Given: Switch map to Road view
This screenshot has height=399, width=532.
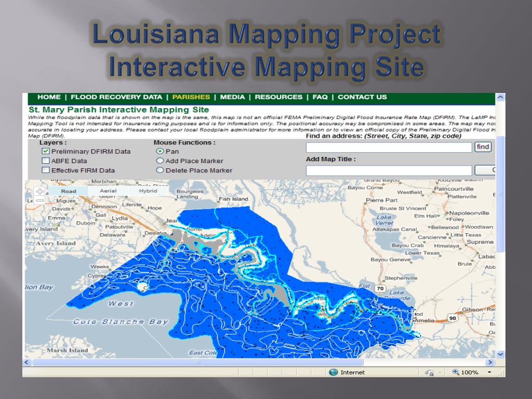Looking at the screenshot, I should click(x=69, y=191).
